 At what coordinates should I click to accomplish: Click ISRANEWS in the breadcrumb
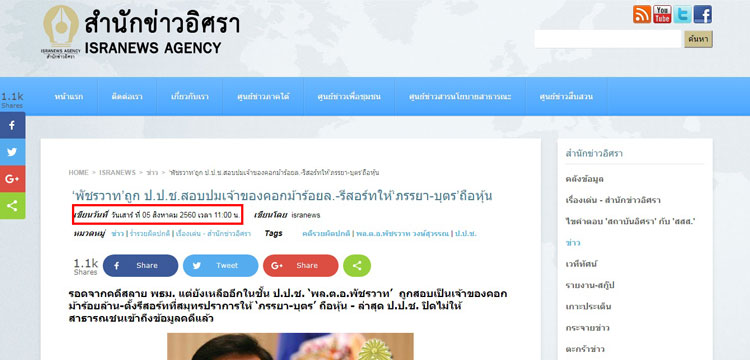(x=117, y=173)
